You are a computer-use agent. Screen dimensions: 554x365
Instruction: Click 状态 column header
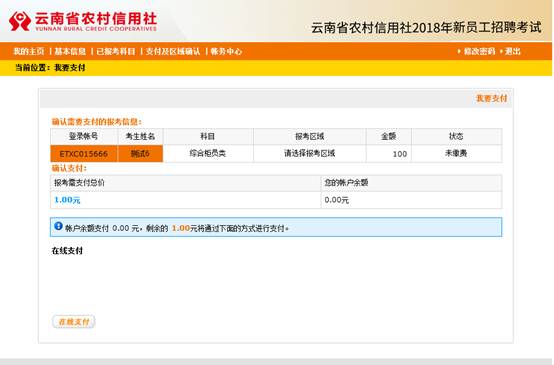click(x=456, y=136)
